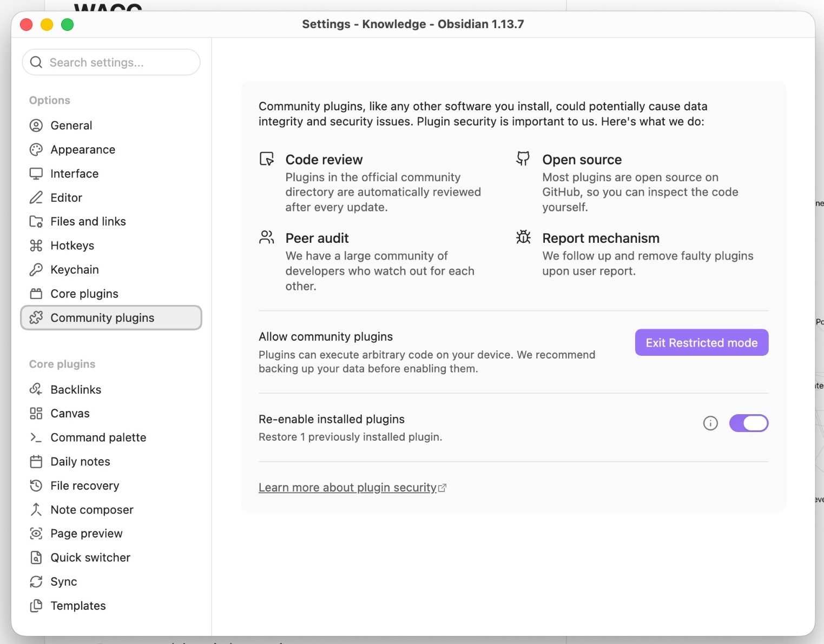Image resolution: width=824 pixels, height=644 pixels.
Task: Click the Open source GitHub icon
Action: (523, 158)
